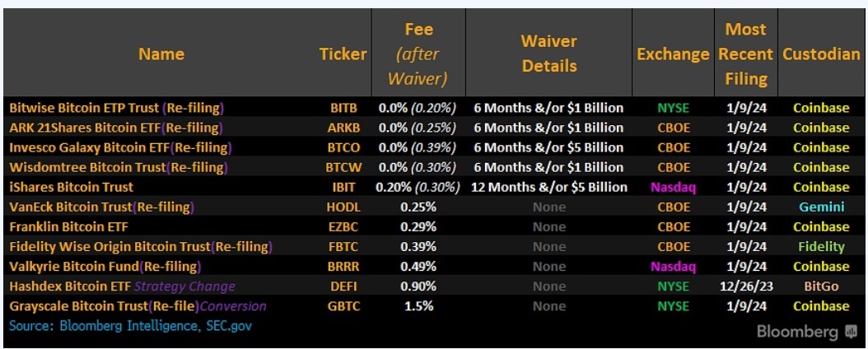Click the HODL ticker cell
This screenshot has height=349, width=868.
point(343,207)
